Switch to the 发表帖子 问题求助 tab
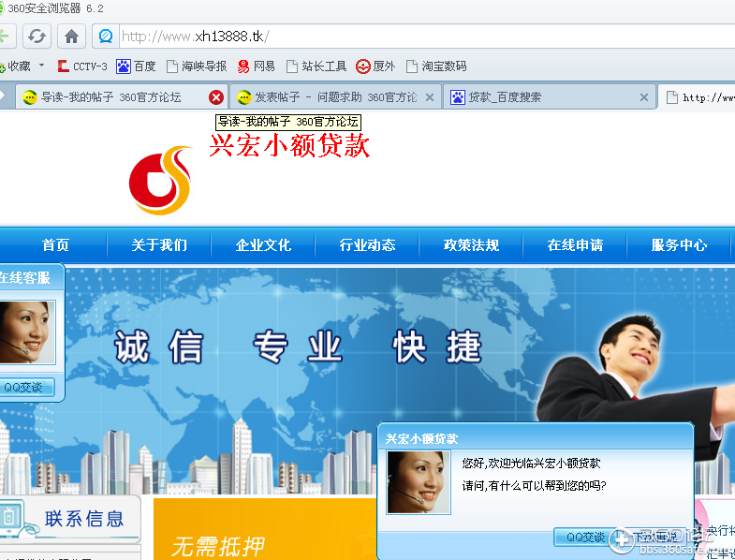The width and height of the screenshot is (735, 560). [x=335, y=97]
